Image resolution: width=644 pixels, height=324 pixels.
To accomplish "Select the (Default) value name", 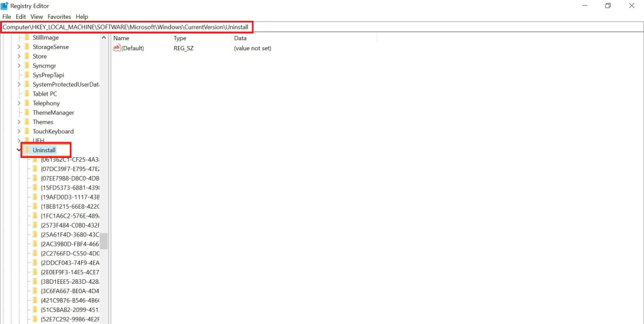I will pyautogui.click(x=133, y=48).
